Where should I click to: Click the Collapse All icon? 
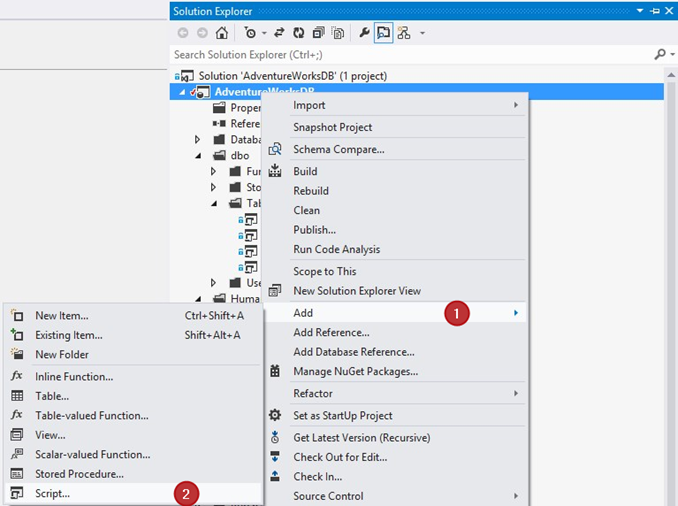pyautogui.click(x=319, y=33)
